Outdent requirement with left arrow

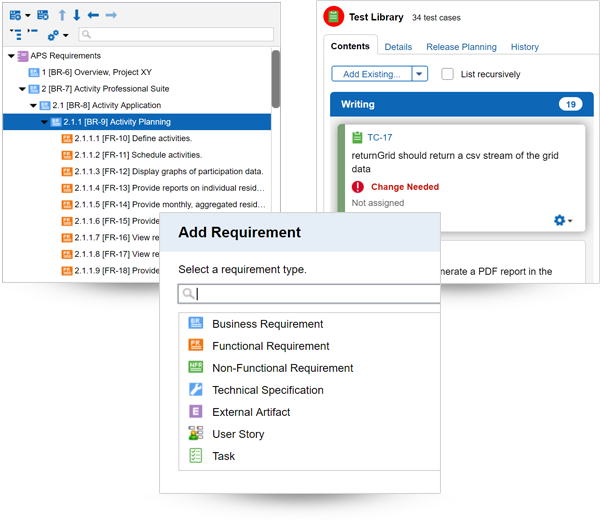coord(93,15)
